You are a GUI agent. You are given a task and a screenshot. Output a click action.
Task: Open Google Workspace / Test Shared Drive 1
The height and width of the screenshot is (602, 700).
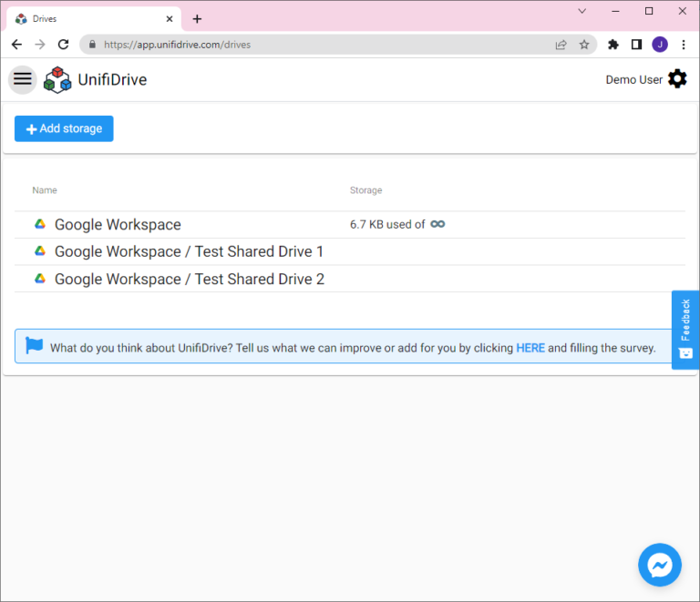pyautogui.click(x=189, y=251)
